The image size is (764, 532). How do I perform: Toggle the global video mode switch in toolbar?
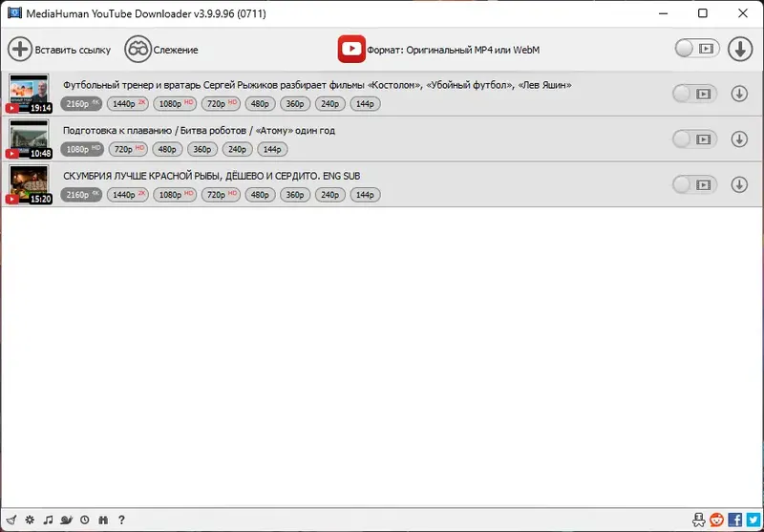click(x=697, y=49)
